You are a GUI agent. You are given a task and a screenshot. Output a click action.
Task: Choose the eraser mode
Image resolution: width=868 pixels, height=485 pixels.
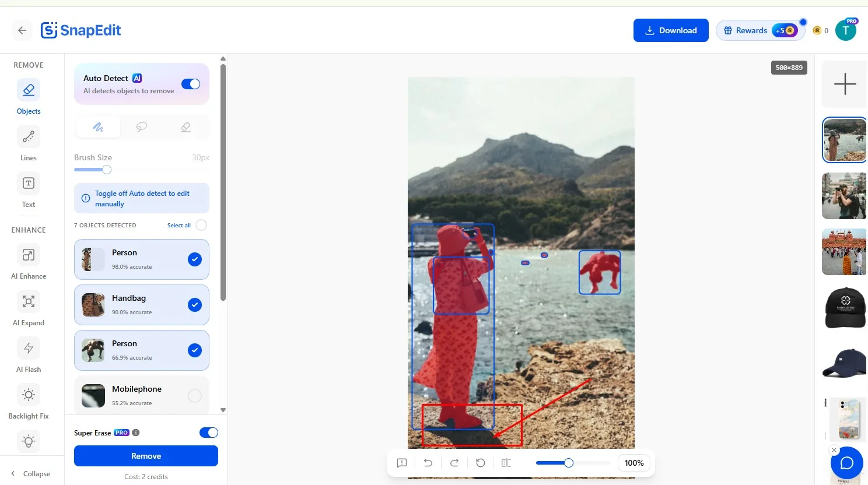185,127
